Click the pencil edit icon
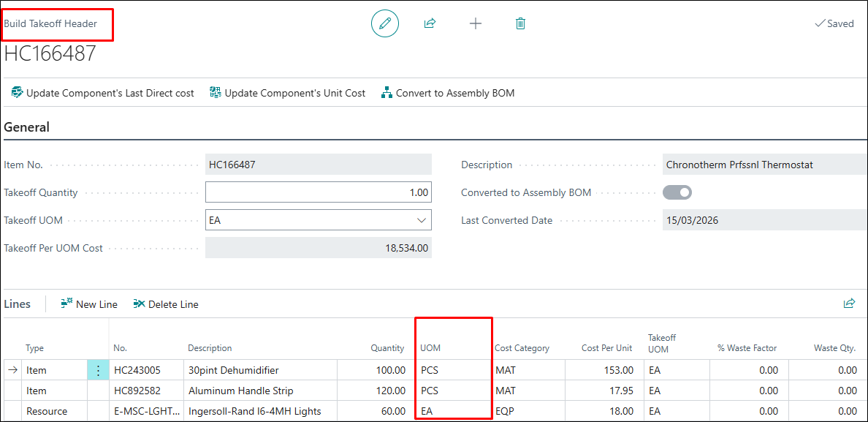This screenshot has width=868, height=422. (385, 23)
